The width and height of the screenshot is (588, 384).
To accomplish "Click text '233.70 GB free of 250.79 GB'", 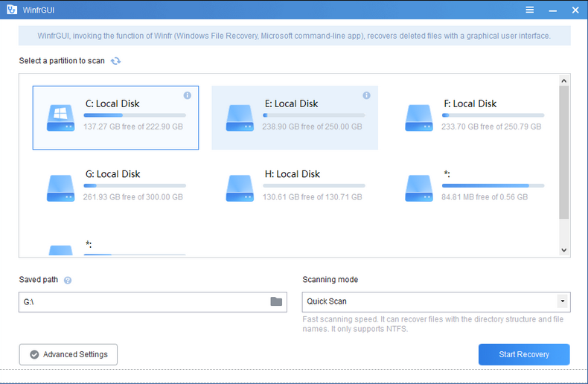I will pos(491,127).
